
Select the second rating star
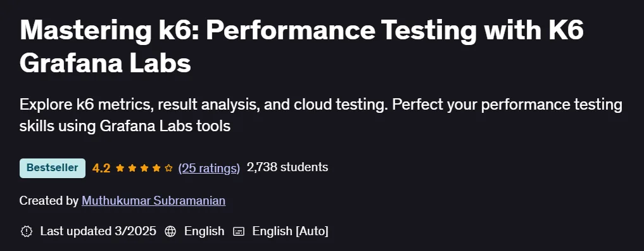point(132,168)
